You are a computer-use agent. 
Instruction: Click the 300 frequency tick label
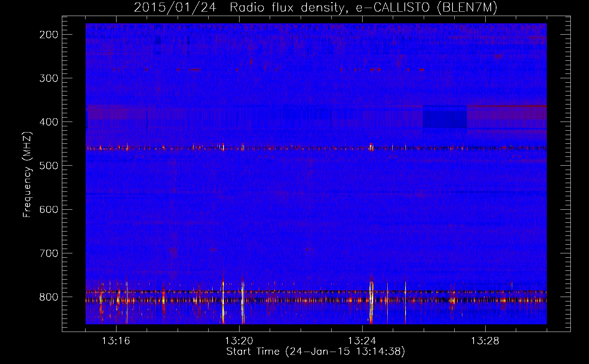click(49, 78)
